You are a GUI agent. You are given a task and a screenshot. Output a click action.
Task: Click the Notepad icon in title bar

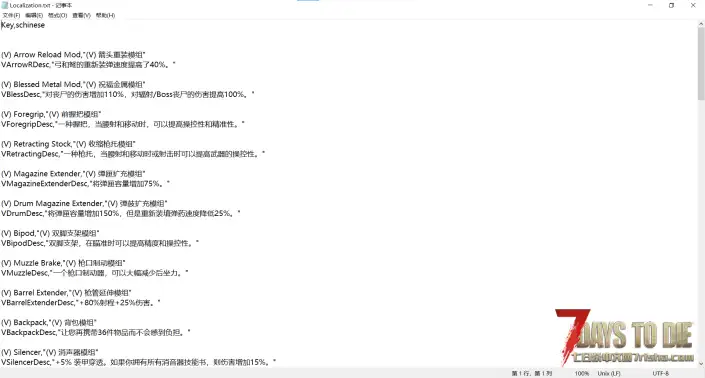click(5, 5)
